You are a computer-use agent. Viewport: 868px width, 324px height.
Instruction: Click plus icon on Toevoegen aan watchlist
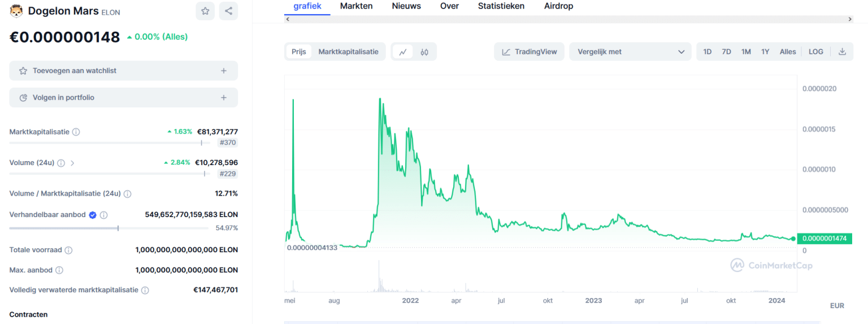click(224, 71)
